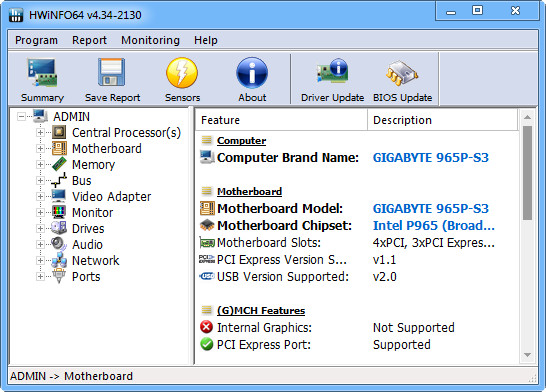Click the Ports connector icon in tree
Viewport: 546px width, 392px height.
tap(59, 276)
